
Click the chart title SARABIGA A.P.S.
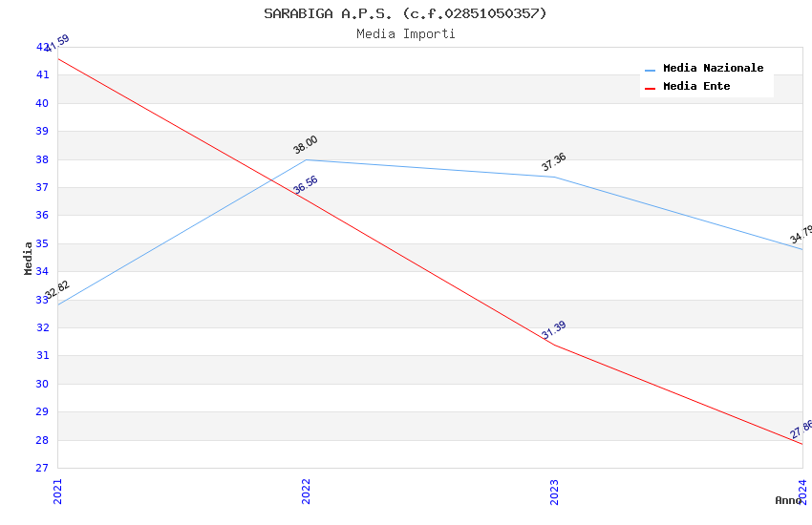pos(405,13)
